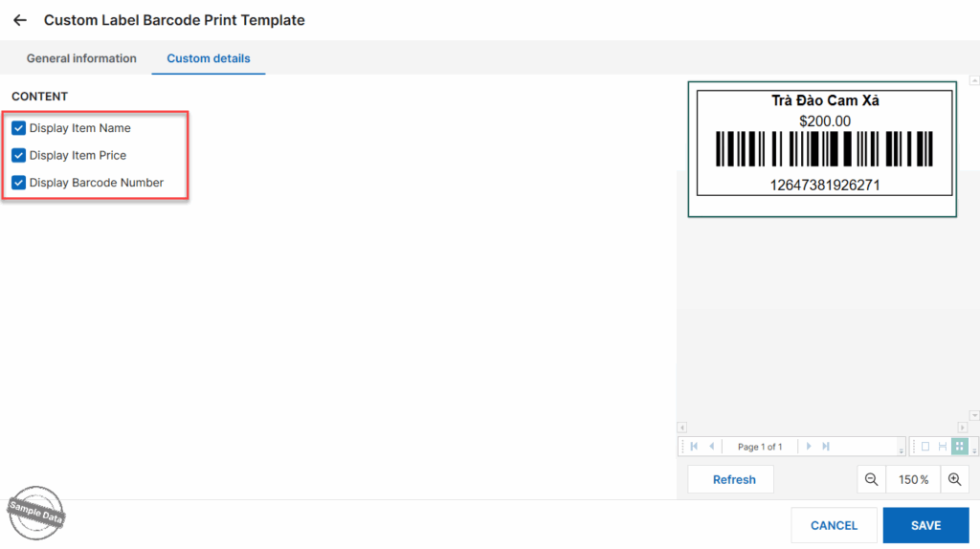Expand page navigation toolbar overflow arrow
Screen dimensions: 980x549
coord(902,450)
